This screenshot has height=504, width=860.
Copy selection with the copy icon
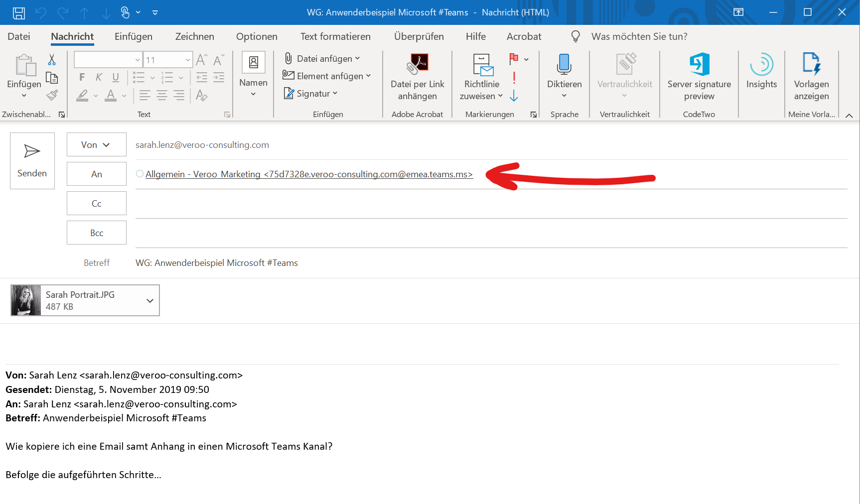pyautogui.click(x=52, y=78)
